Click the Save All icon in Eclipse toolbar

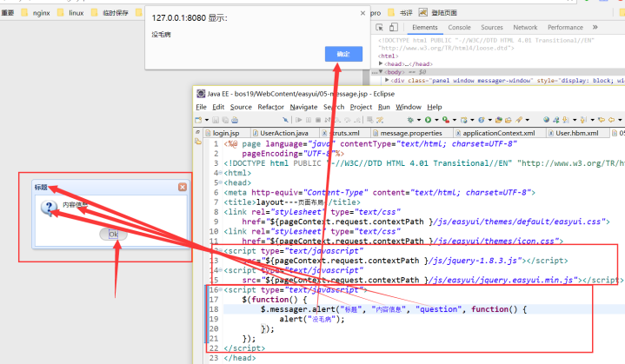(226, 120)
